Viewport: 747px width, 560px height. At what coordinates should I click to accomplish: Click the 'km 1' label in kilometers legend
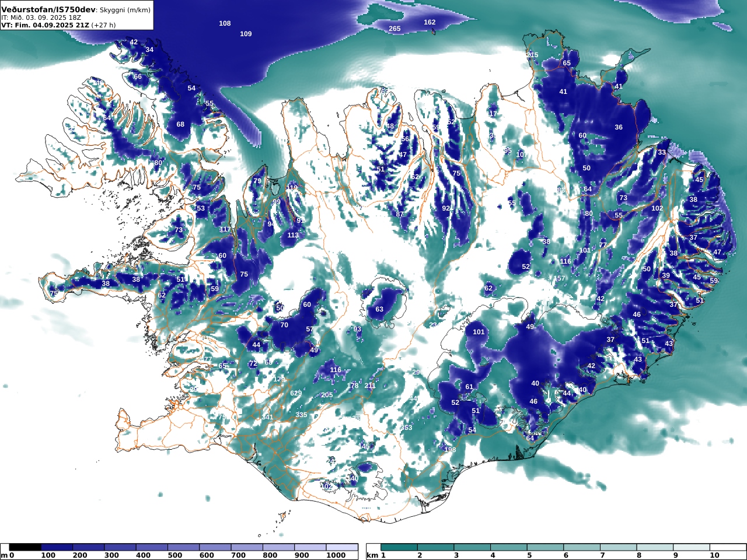[376, 555]
